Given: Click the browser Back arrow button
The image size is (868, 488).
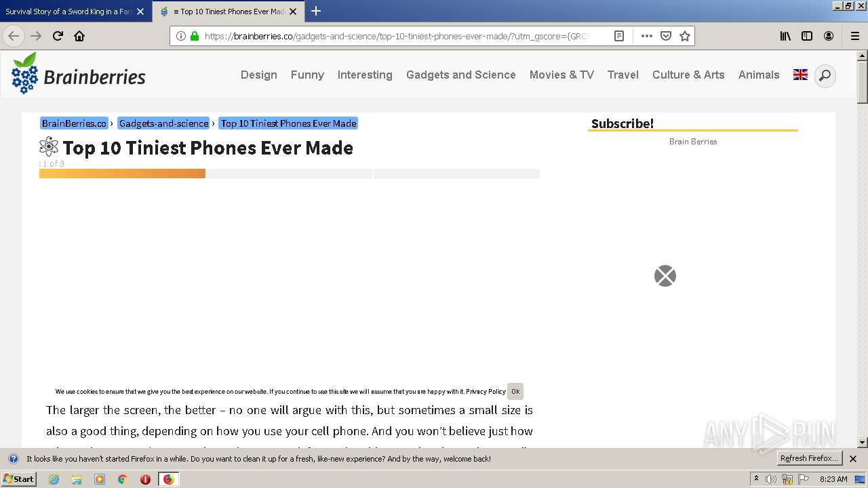Looking at the screenshot, I should click(14, 36).
